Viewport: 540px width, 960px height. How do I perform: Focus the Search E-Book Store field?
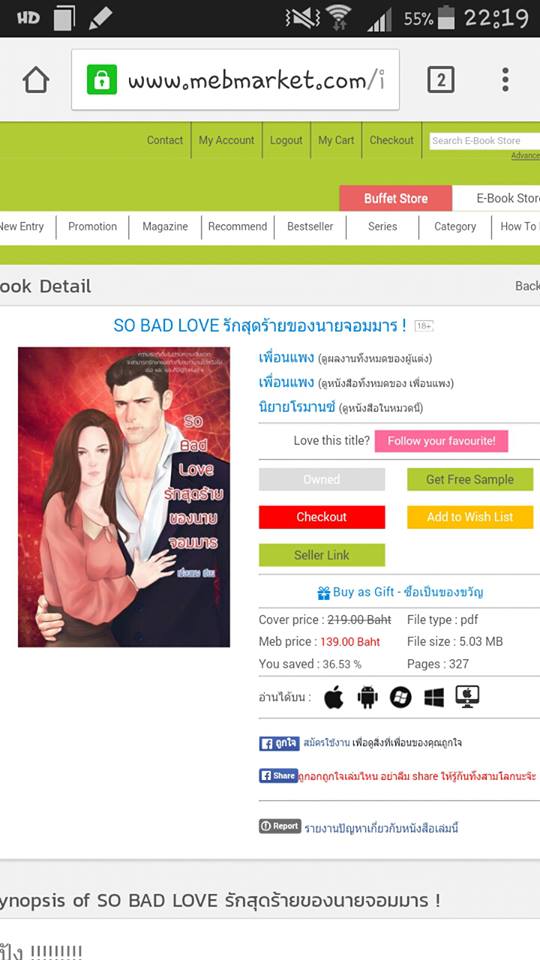coord(484,141)
